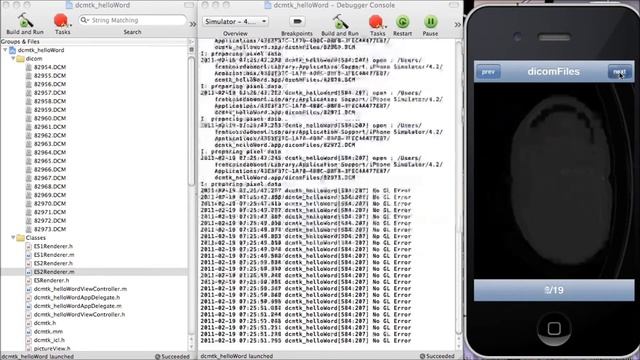Toggle Breakpoints in Debugger Console toolbar

coord(297,21)
